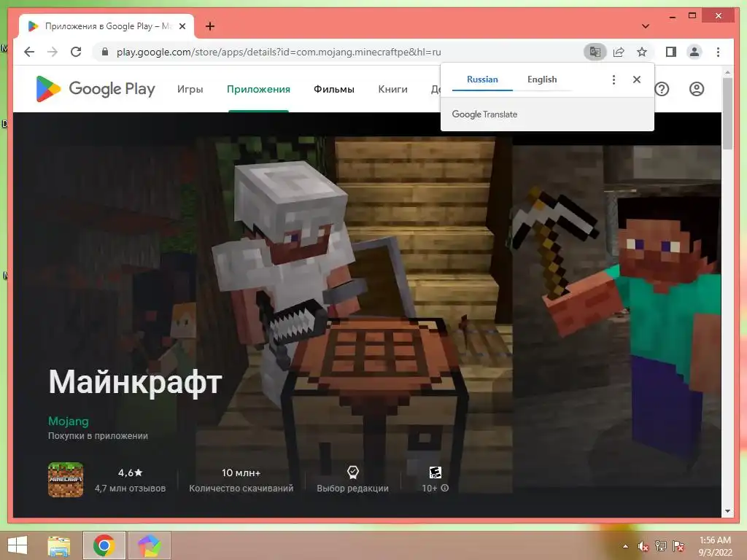Click the Chrome taskbar icon
Image resolution: width=747 pixels, height=560 pixels.
[104, 545]
